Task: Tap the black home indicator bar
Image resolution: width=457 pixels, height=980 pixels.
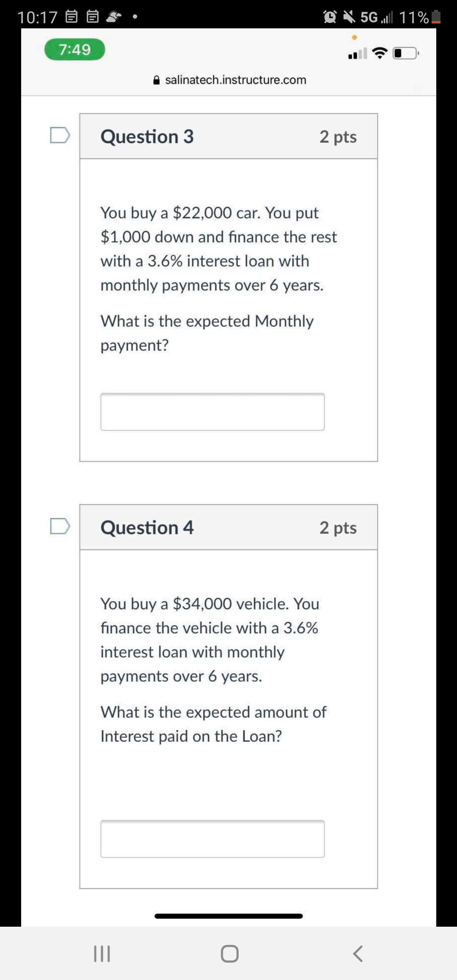Action: [228, 916]
